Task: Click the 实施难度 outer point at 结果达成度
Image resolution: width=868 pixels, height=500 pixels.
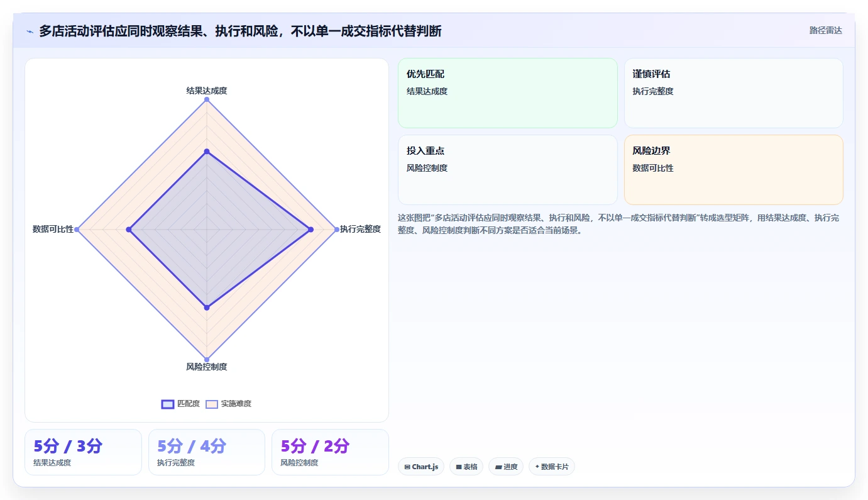Action: (x=207, y=99)
